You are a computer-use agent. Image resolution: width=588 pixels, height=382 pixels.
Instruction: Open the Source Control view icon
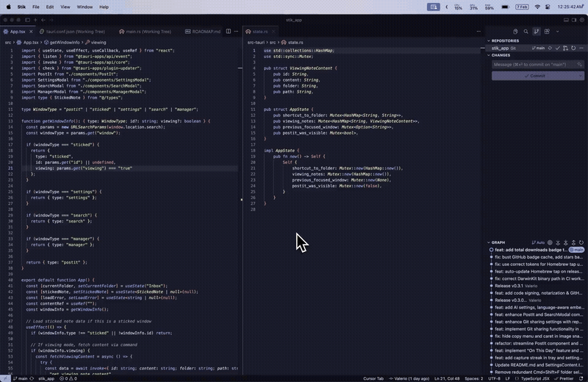click(x=537, y=32)
